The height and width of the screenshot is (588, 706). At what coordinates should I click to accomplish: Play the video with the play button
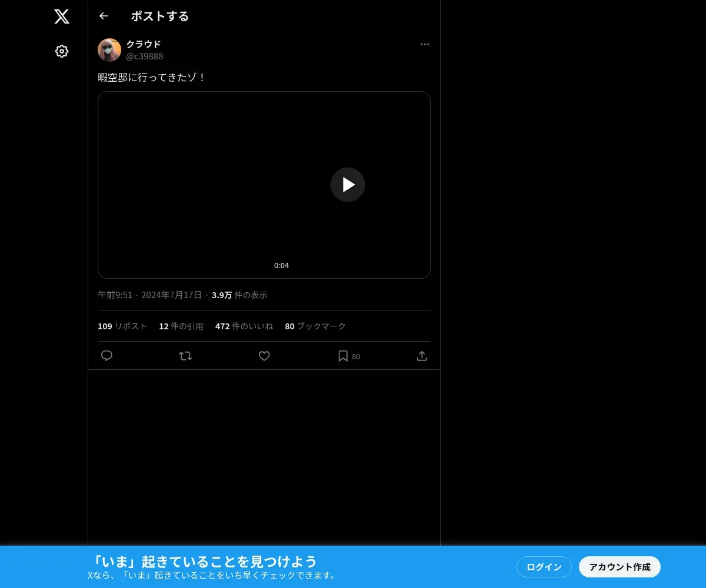(x=348, y=185)
